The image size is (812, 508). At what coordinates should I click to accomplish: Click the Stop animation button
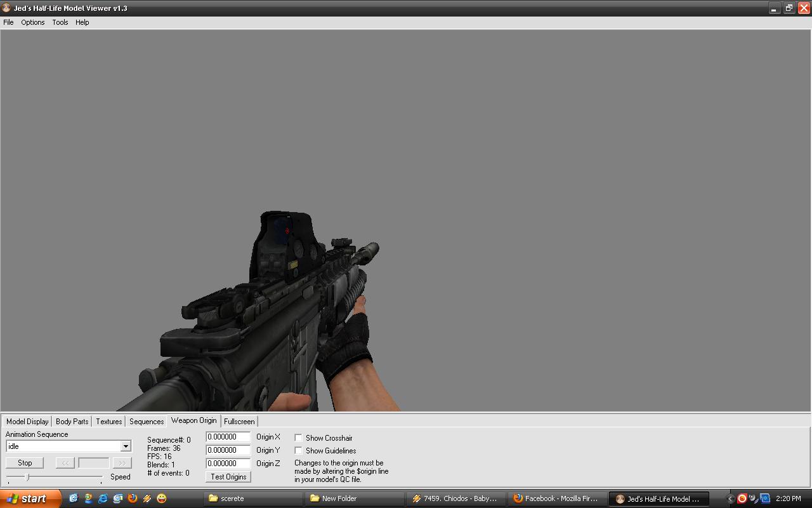[25, 463]
